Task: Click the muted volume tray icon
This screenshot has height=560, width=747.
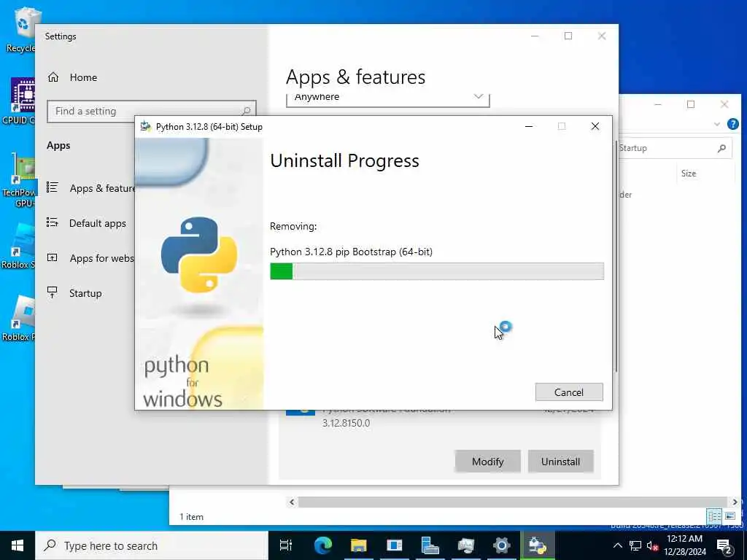Action: 652,545
